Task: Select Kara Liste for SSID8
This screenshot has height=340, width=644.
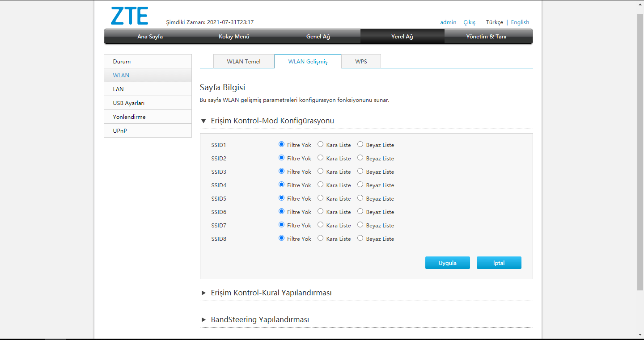Action: pos(320,238)
